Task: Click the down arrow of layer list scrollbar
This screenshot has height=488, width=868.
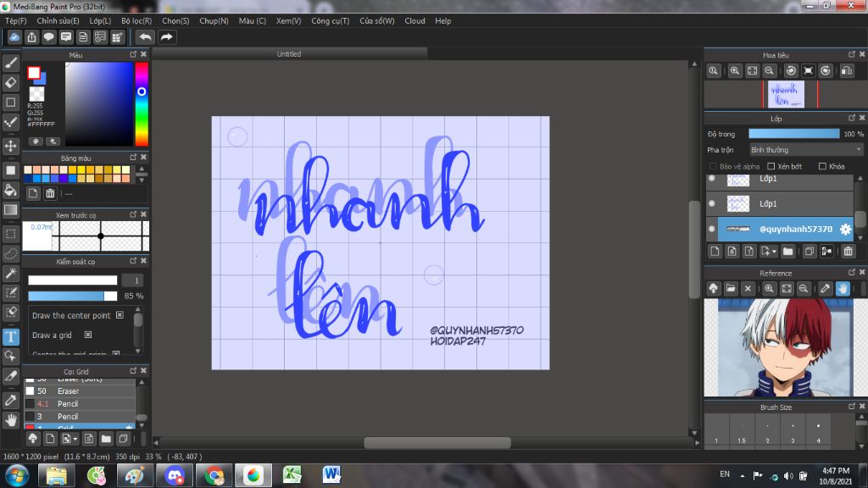Action: (x=860, y=237)
